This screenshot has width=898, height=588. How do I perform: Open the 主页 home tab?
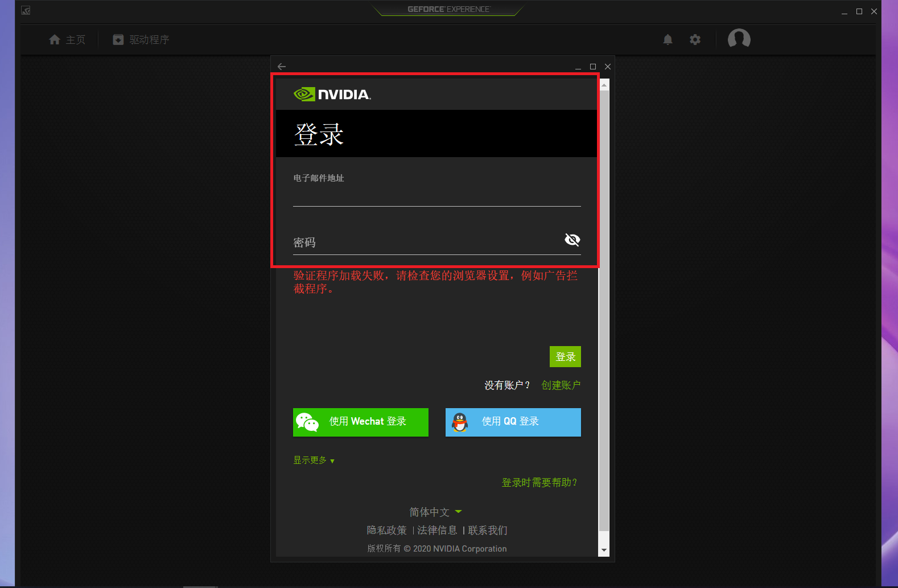(67, 39)
